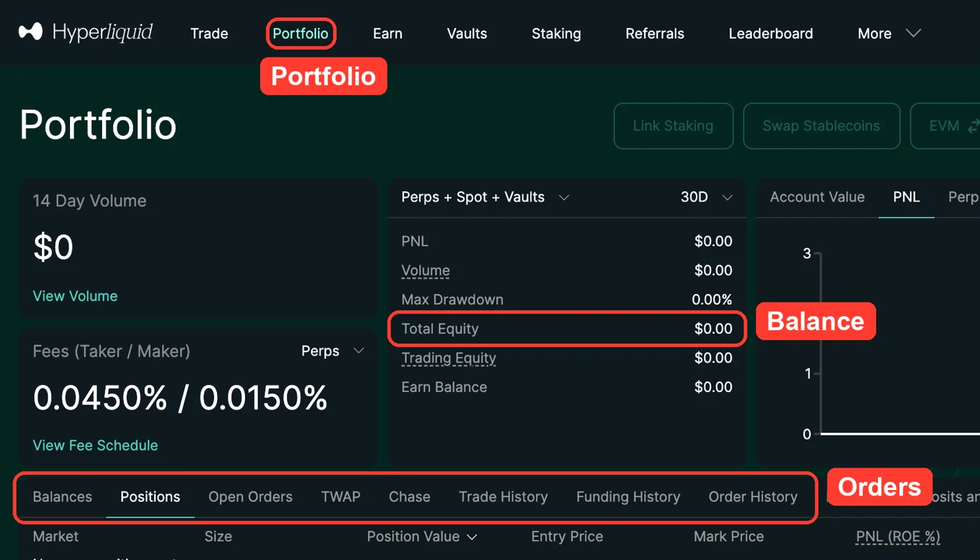The height and width of the screenshot is (560, 980).
Task: Open the Chase tab
Action: 409,497
